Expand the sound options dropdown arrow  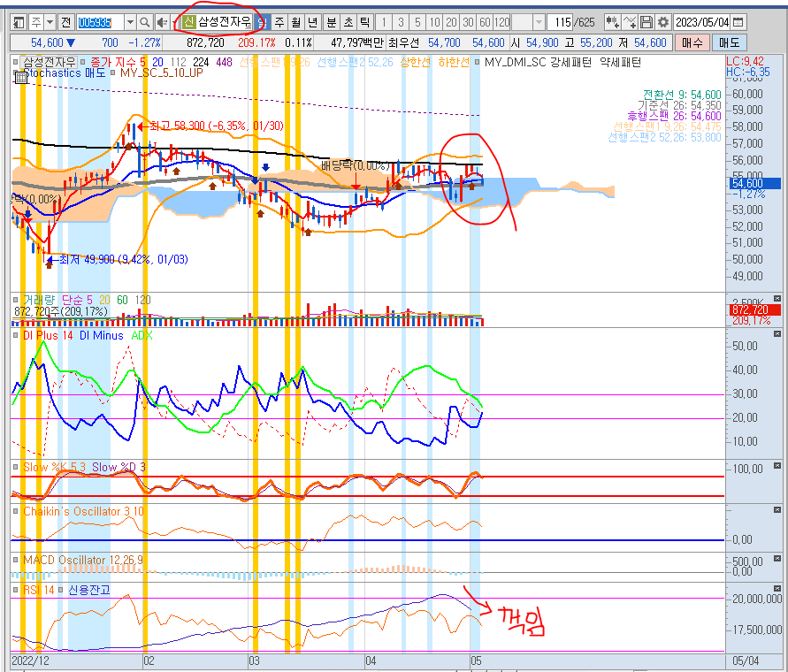coord(174,22)
